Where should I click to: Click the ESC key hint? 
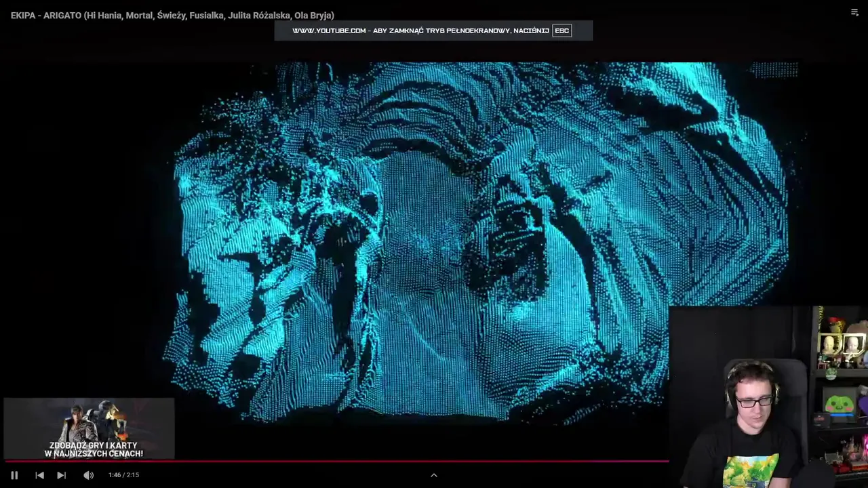pyautogui.click(x=561, y=30)
